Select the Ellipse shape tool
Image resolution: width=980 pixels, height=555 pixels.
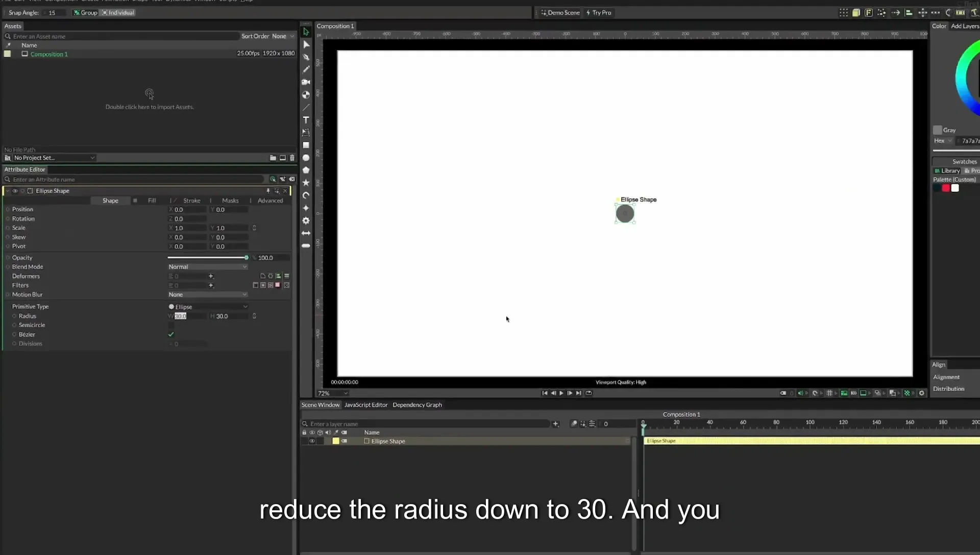[306, 158]
